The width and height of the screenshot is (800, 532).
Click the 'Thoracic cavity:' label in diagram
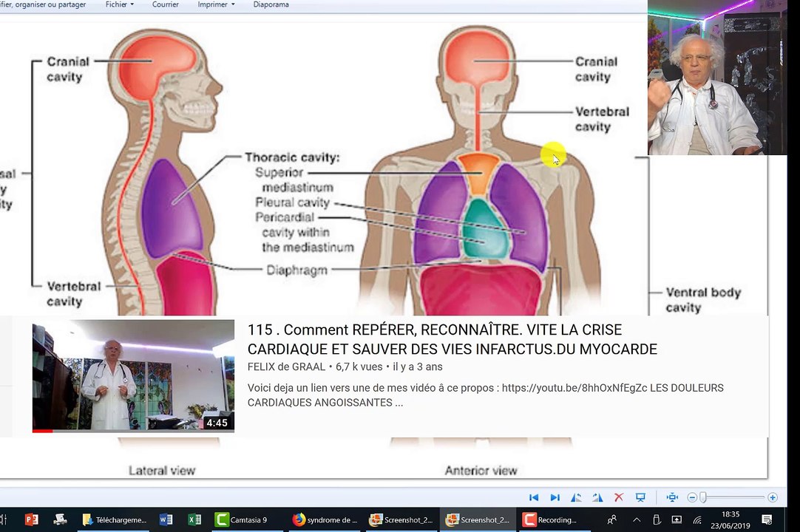(292, 157)
